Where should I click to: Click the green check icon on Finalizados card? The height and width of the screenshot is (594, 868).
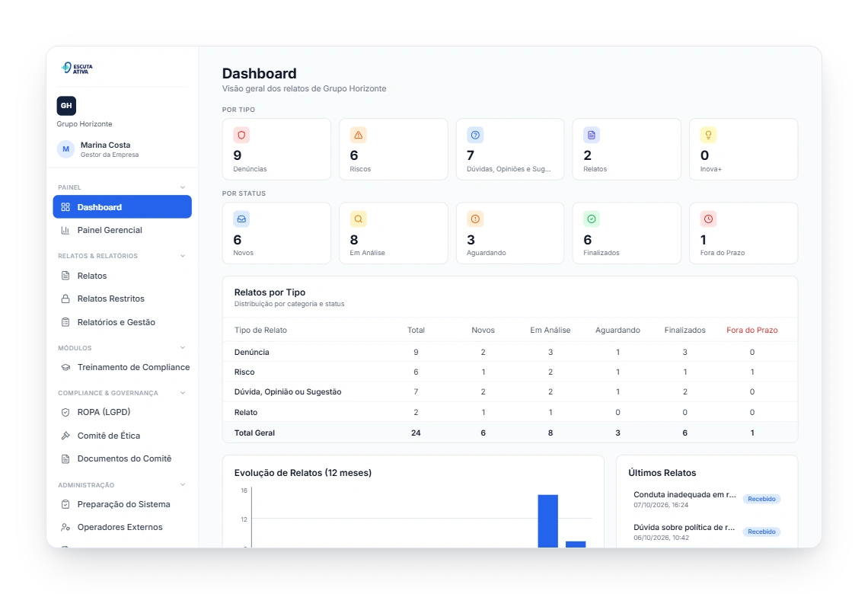click(591, 219)
